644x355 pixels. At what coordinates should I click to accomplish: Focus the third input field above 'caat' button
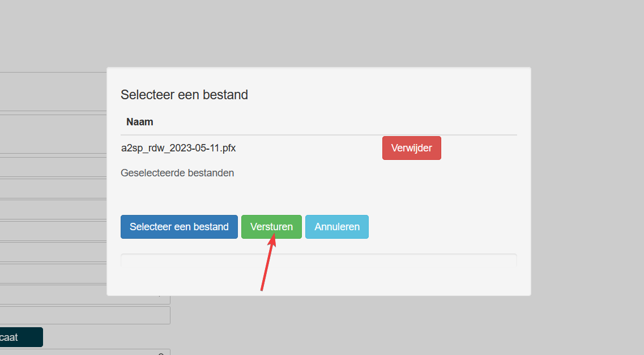(x=51, y=274)
